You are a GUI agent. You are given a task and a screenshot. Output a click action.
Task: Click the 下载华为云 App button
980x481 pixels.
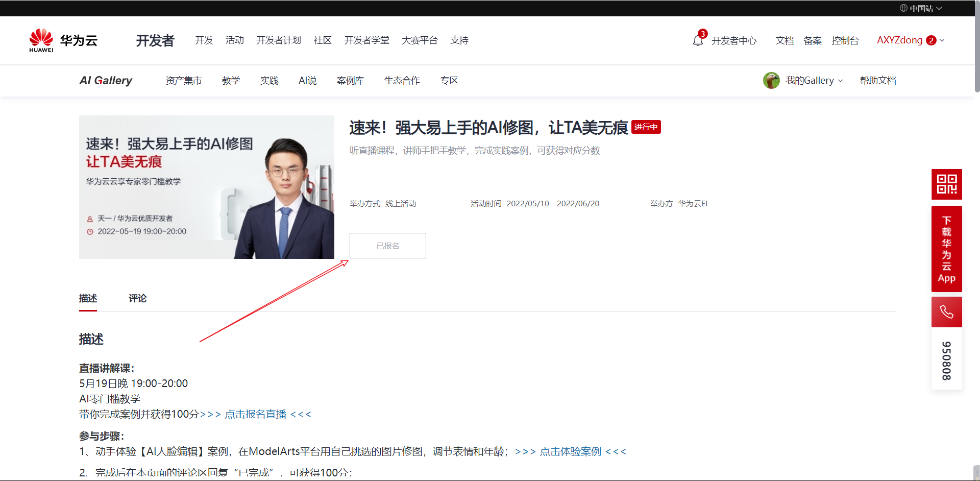click(947, 249)
